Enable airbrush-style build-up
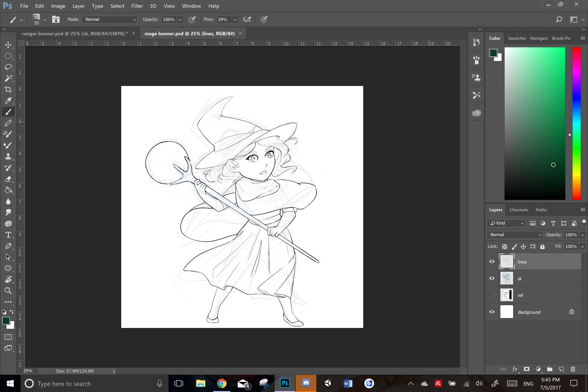The height and width of the screenshot is (392, 588). [247, 19]
